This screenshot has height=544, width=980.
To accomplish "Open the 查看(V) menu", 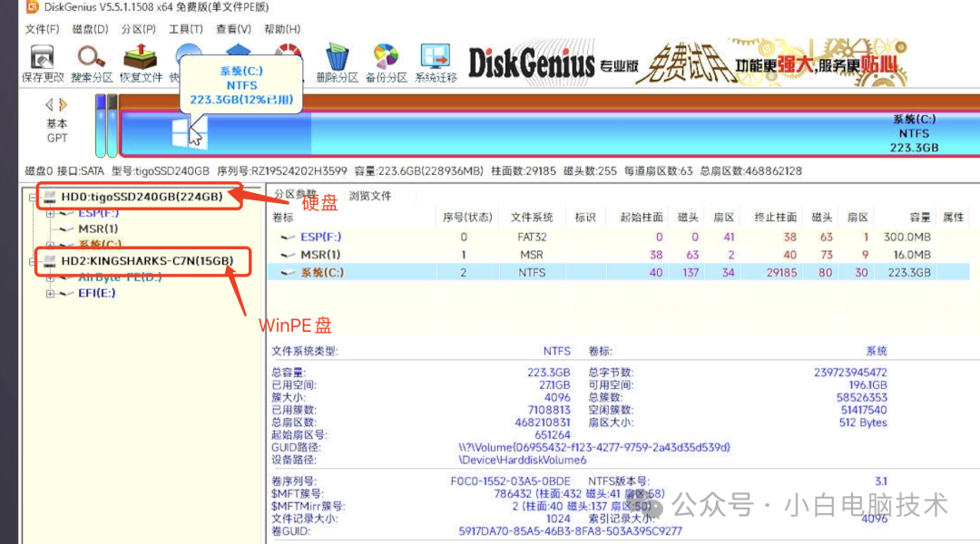I will pos(233,29).
